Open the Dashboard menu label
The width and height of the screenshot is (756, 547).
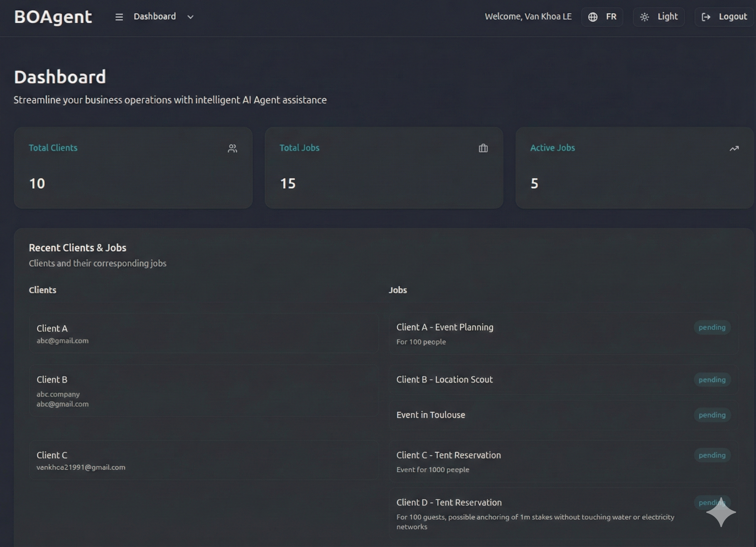[155, 17]
